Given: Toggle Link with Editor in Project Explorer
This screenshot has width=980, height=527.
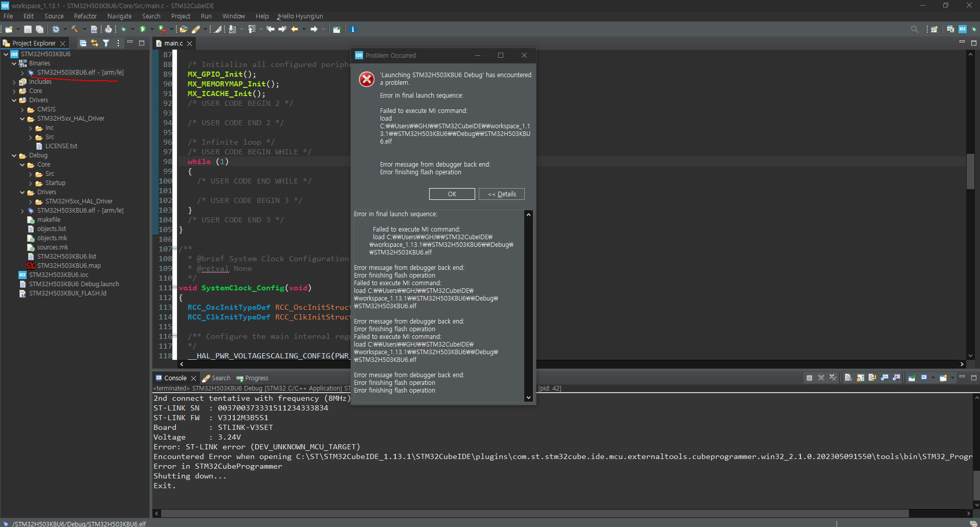Looking at the screenshot, I should [x=95, y=43].
